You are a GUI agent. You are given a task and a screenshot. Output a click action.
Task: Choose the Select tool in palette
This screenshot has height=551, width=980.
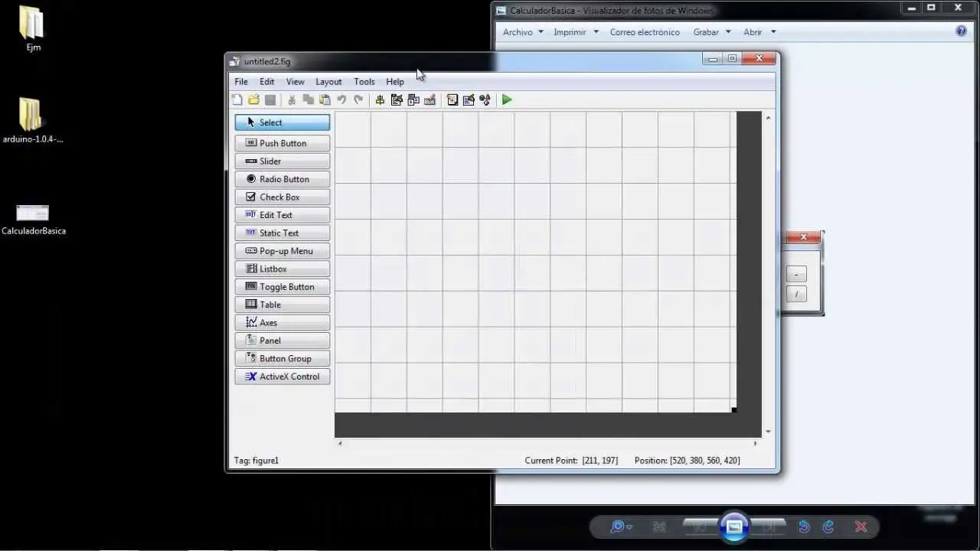(283, 122)
